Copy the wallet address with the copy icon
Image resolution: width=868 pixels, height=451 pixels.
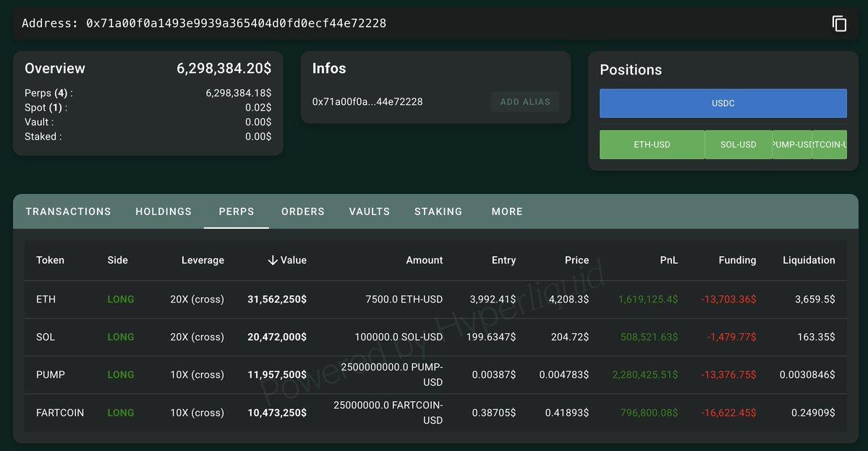coord(839,24)
